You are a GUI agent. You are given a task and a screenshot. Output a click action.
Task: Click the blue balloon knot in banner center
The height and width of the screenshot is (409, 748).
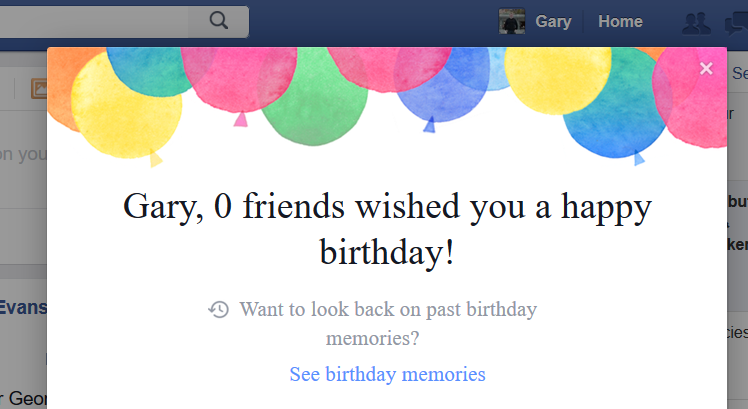(x=429, y=125)
